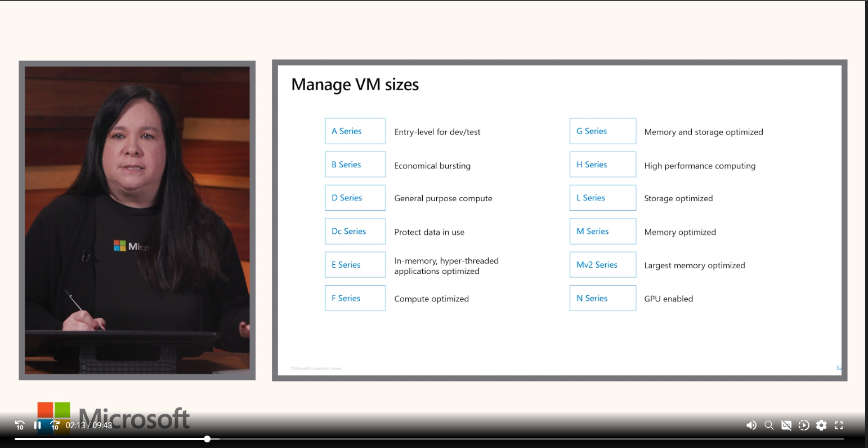Viewport: 868px width, 448px height.
Task: Open player settings gear
Action: tap(821, 425)
